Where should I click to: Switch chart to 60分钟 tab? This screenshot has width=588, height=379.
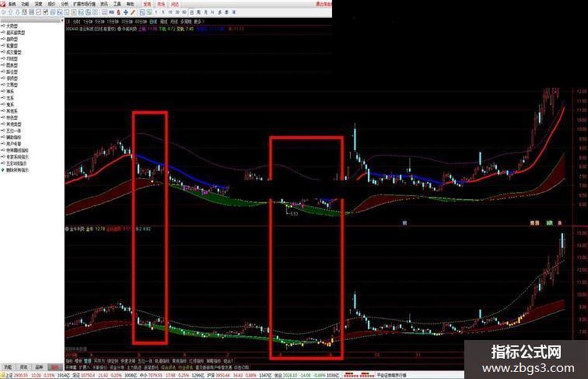[141, 21]
